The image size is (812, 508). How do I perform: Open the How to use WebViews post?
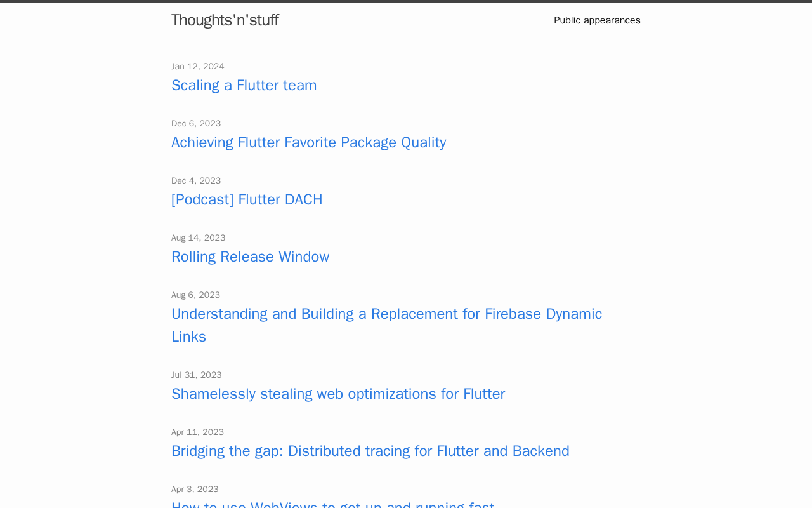(332, 505)
